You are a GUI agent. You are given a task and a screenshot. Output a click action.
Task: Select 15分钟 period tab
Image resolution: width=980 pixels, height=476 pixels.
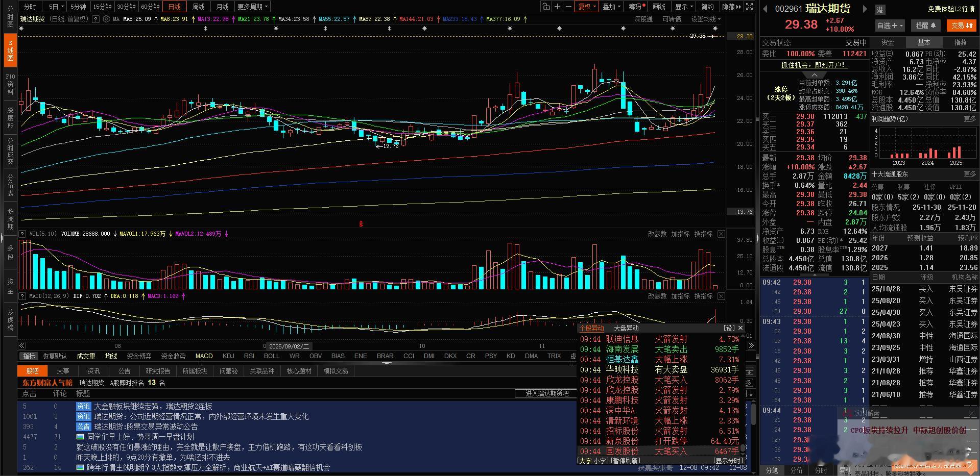[x=102, y=7]
